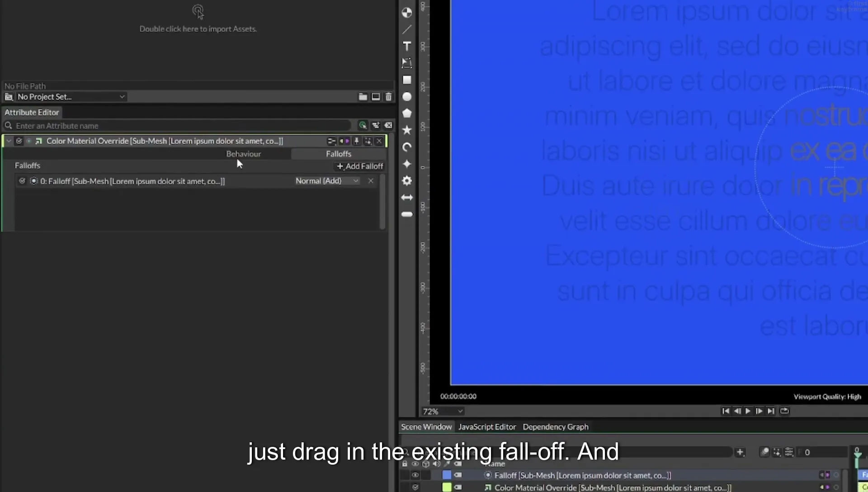Click the Add Falloff button
The width and height of the screenshot is (868, 492).
pyautogui.click(x=360, y=166)
